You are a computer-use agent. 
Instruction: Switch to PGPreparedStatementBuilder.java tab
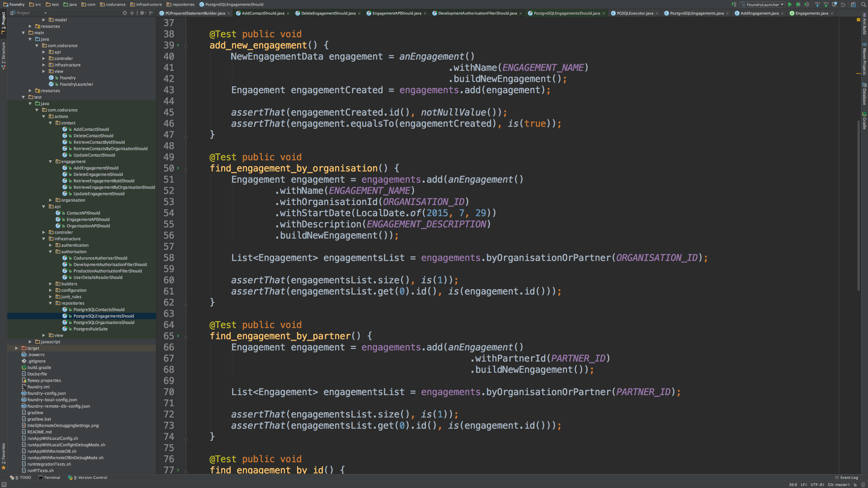pos(195,13)
